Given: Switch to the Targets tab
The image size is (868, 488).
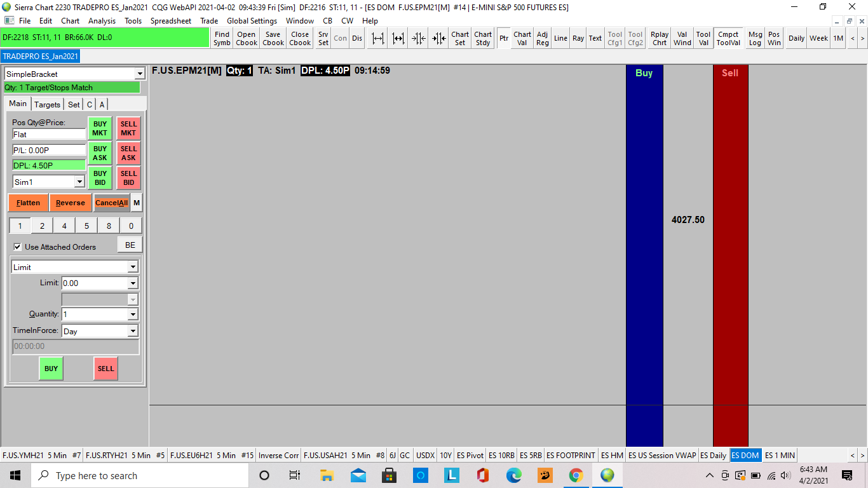Looking at the screenshot, I should click(47, 104).
